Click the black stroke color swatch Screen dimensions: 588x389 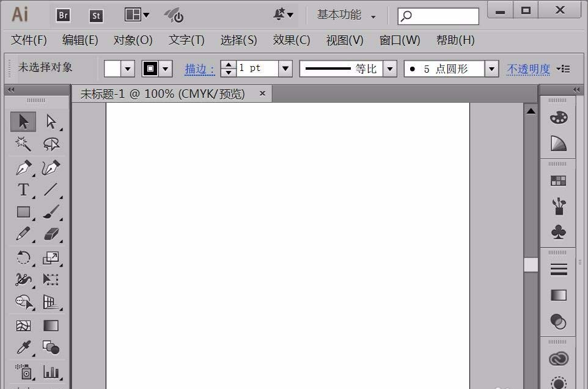150,69
